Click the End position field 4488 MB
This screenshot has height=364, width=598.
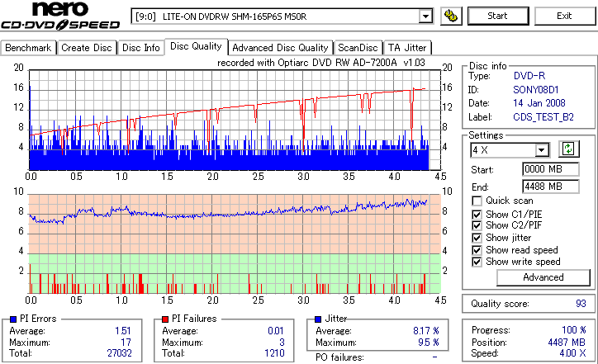tap(551, 187)
